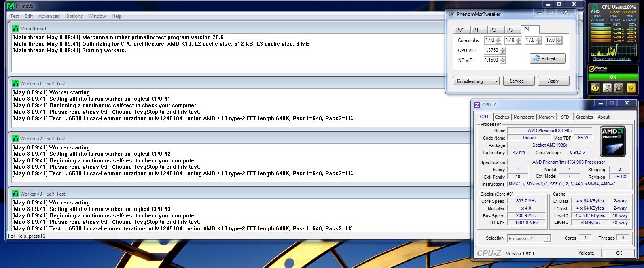Click the Core 1 usage bar on gadget
Viewport: 644px width, 268px height.
click(x=601, y=28)
